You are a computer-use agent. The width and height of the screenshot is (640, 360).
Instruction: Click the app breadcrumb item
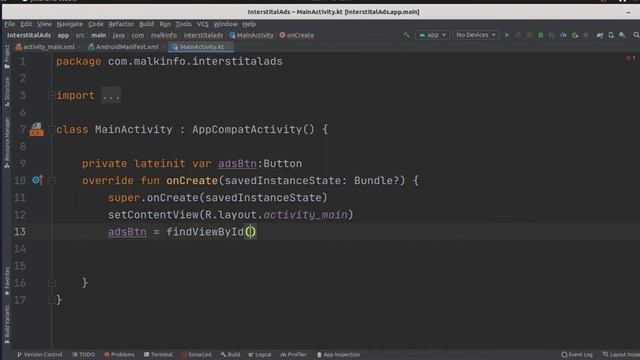click(x=63, y=36)
